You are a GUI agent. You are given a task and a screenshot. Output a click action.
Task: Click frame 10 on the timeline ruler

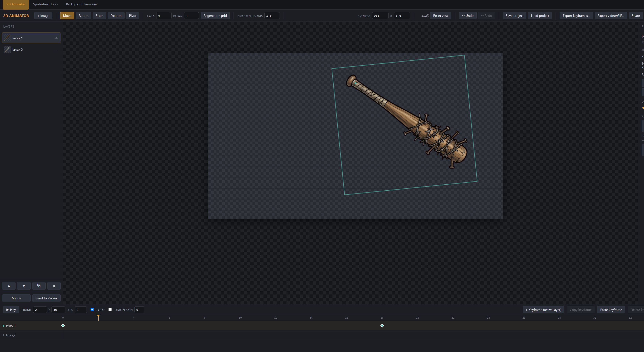pyautogui.click(x=240, y=318)
